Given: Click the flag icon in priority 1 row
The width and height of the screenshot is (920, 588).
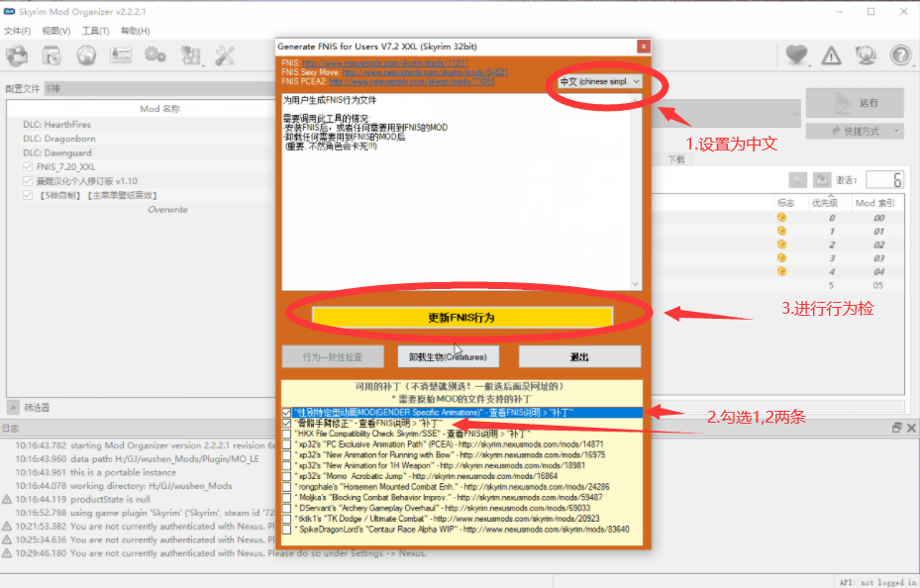Looking at the screenshot, I should [x=781, y=231].
